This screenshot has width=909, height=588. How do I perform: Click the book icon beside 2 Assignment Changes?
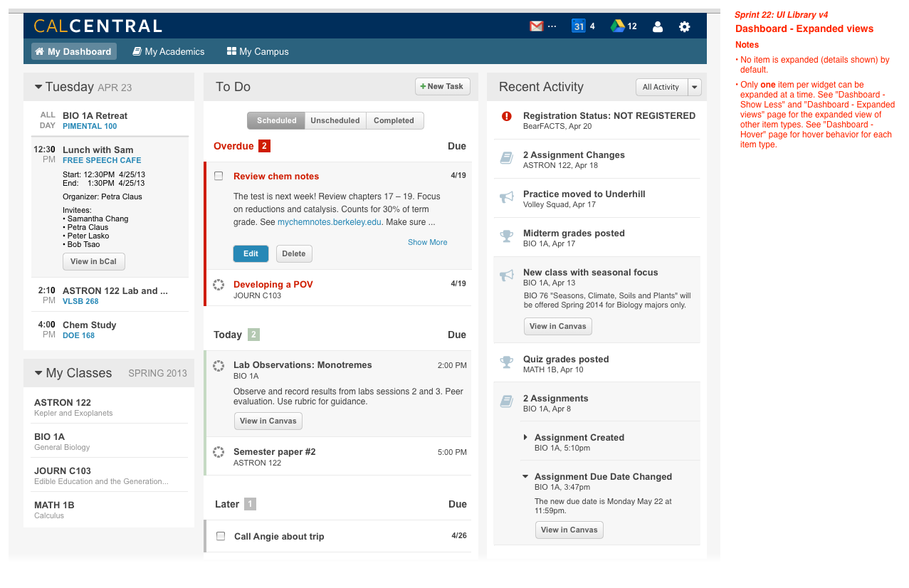[x=507, y=159]
